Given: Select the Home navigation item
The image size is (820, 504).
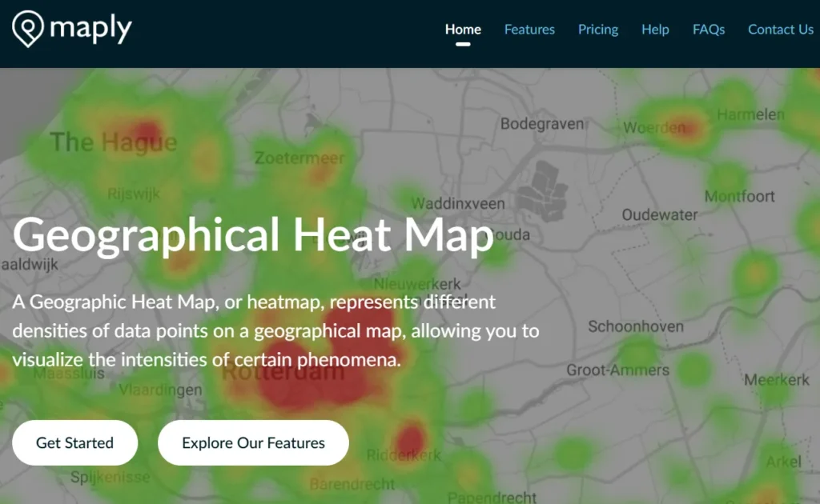Looking at the screenshot, I should 463,29.
